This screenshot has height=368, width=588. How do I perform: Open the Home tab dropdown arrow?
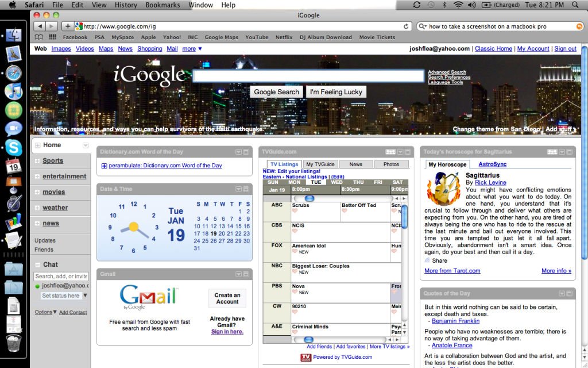click(86, 145)
